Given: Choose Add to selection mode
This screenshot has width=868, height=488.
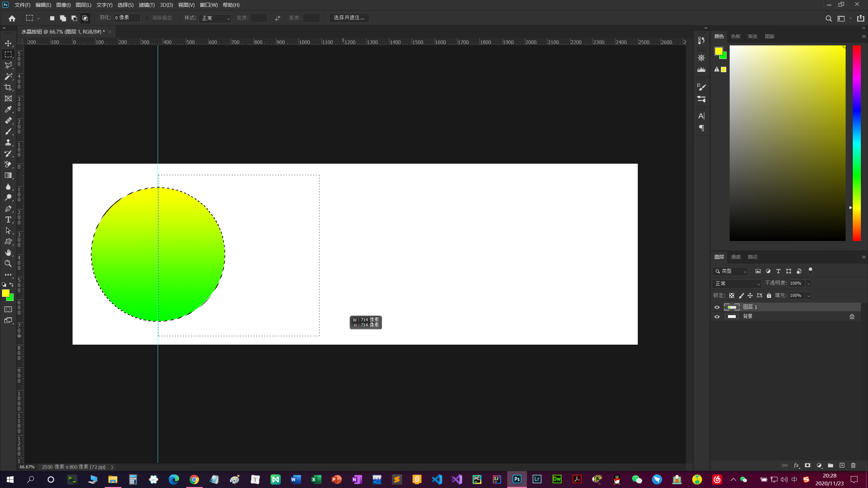Looking at the screenshot, I should (63, 18).
